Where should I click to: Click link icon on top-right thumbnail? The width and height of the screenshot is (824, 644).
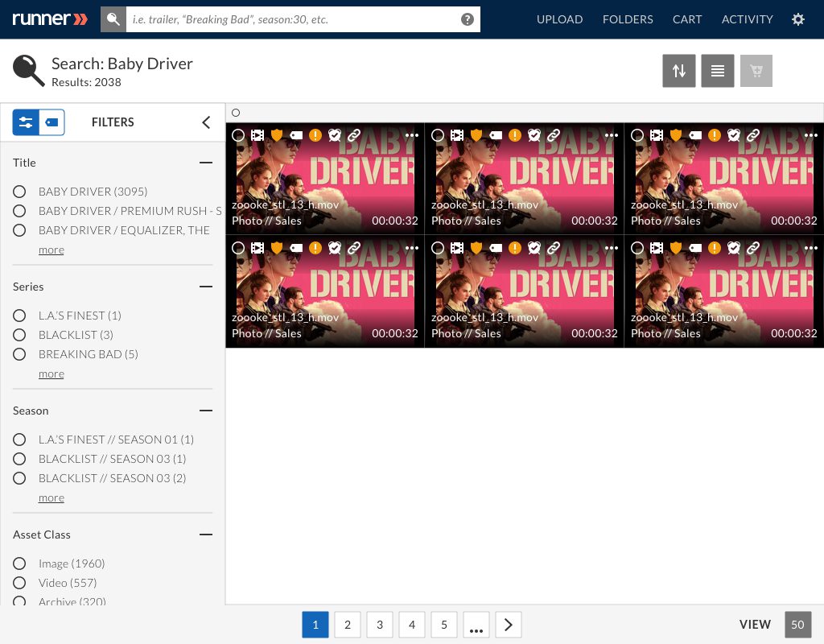[x=752, y=135]
